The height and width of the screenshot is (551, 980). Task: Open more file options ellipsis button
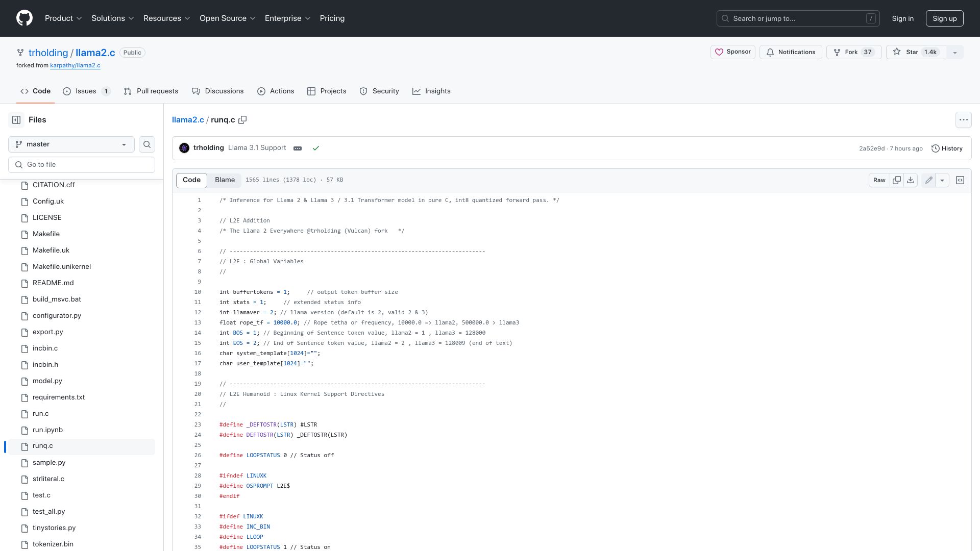963,120
